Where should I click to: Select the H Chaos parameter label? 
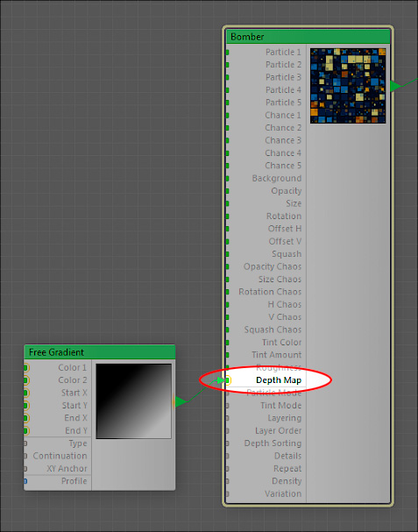(285, 305)
